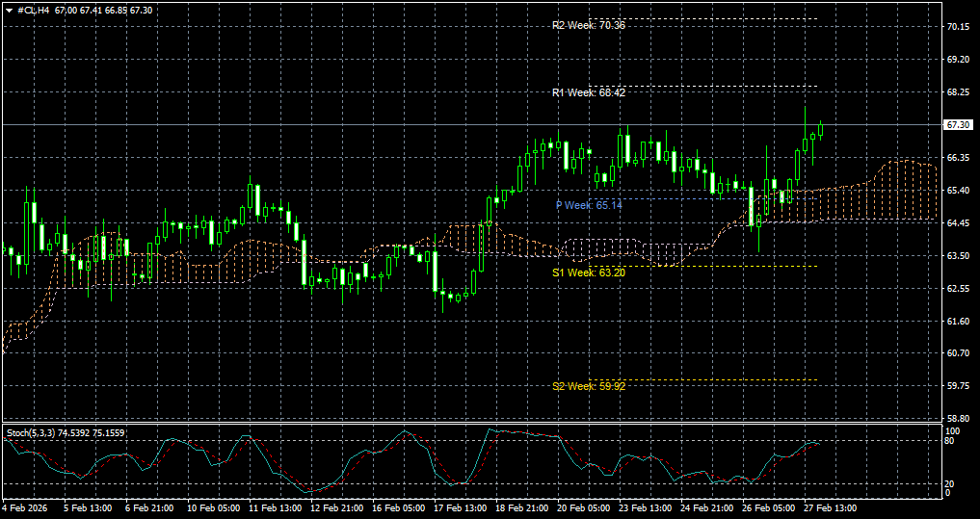Click the stochastic scale value 20

pyautogui.click(x=951, y=484)
